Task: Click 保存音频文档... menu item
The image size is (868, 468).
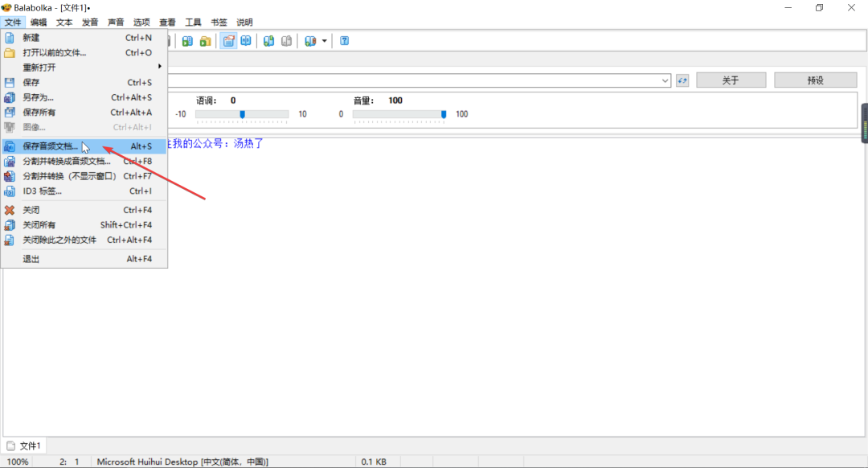Action: click(x=84, y=146)
